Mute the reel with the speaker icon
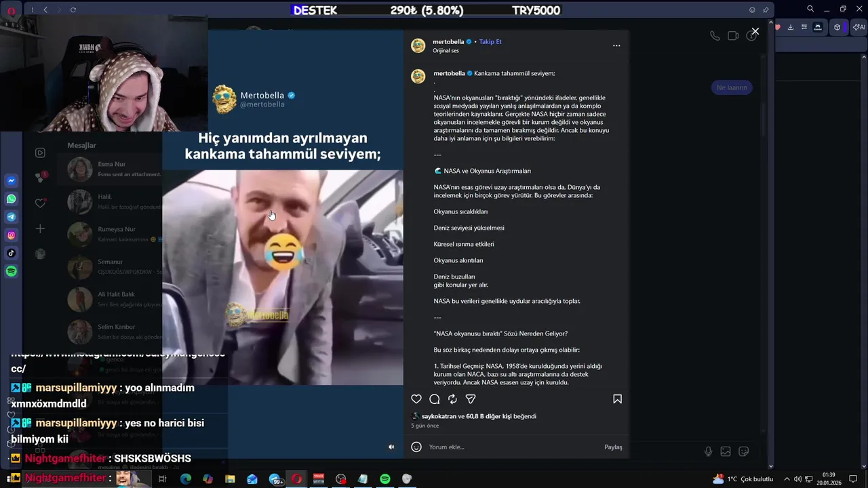Screen dimensions: 868x488 click(x=391, y=447)
